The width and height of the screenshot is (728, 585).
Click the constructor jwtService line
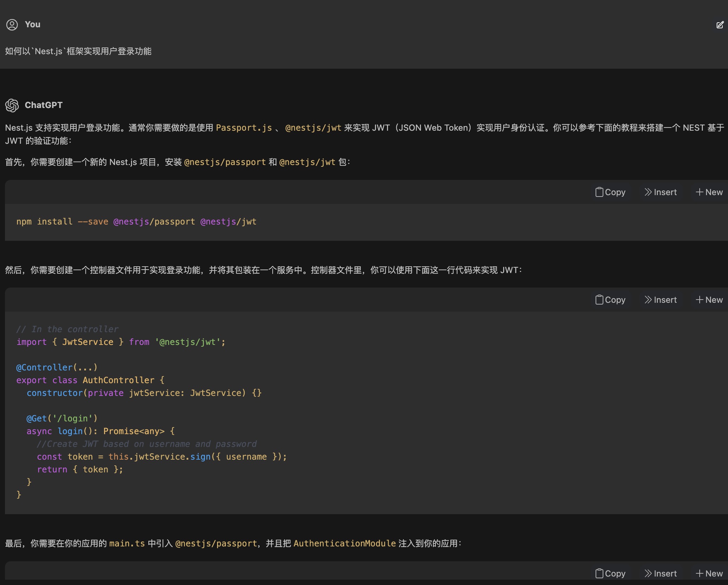click(144, 393)
